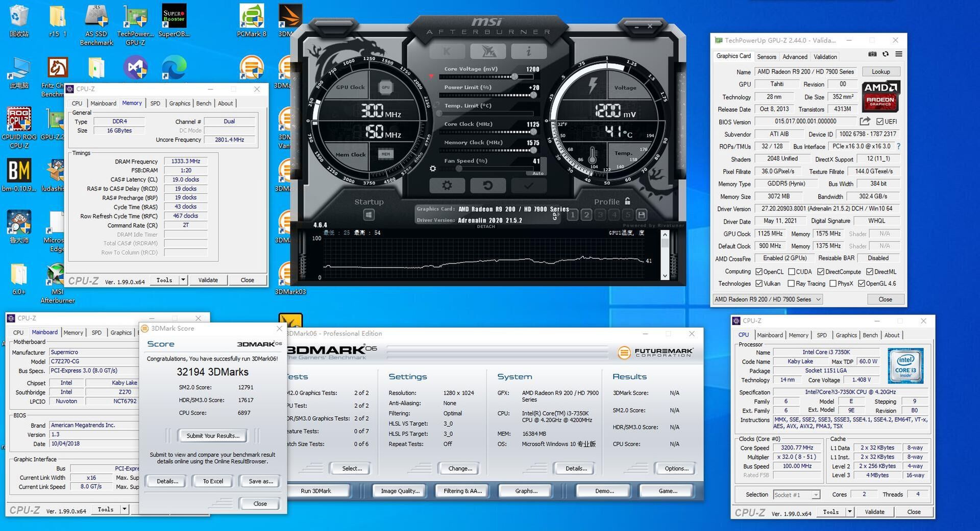Click the Image Quality button in 3DMark06
980x531 pixels.
tap(400, 491)
